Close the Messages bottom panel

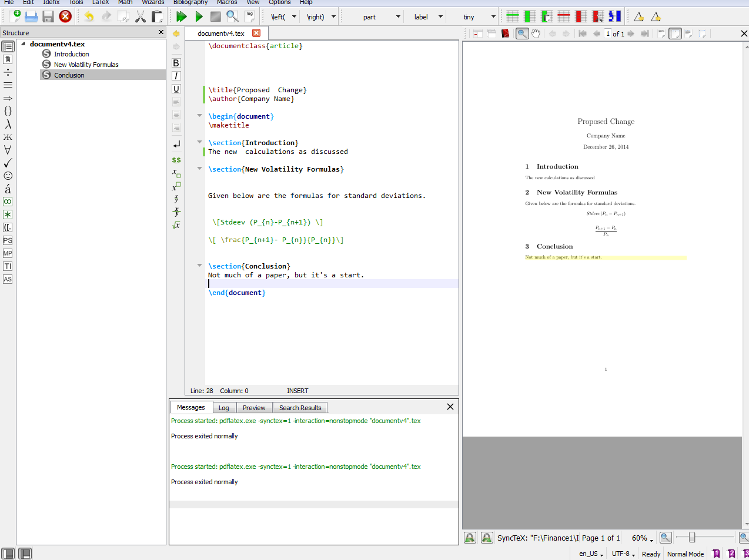(450, 407)
